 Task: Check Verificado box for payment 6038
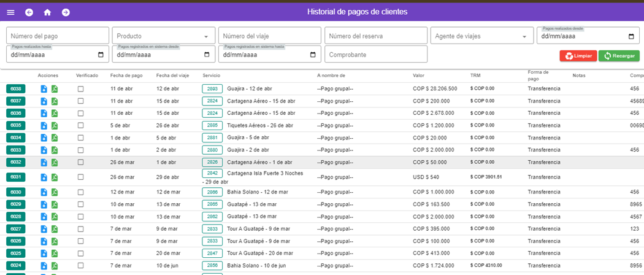(x=80, y=89)
